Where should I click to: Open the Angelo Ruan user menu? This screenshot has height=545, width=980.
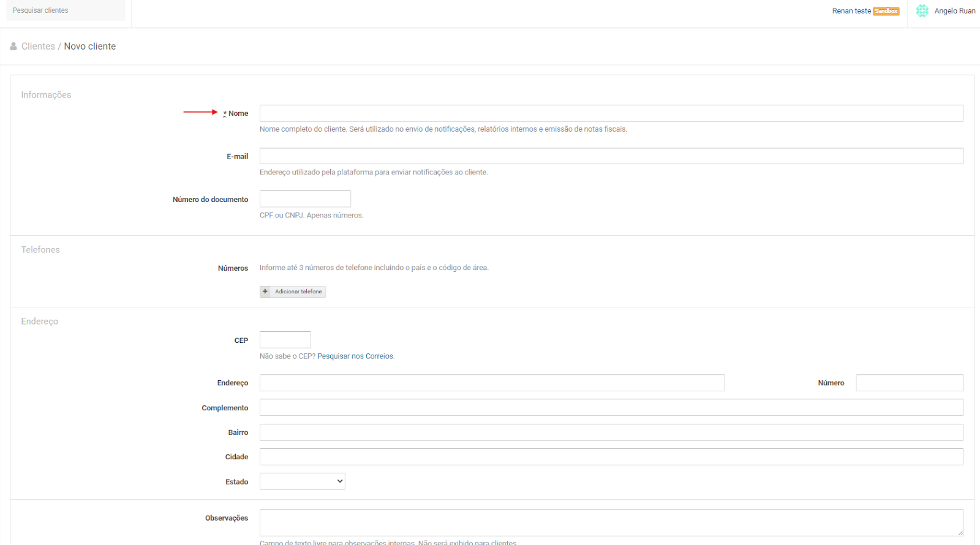pyautogui.click(x=954, y=11)
